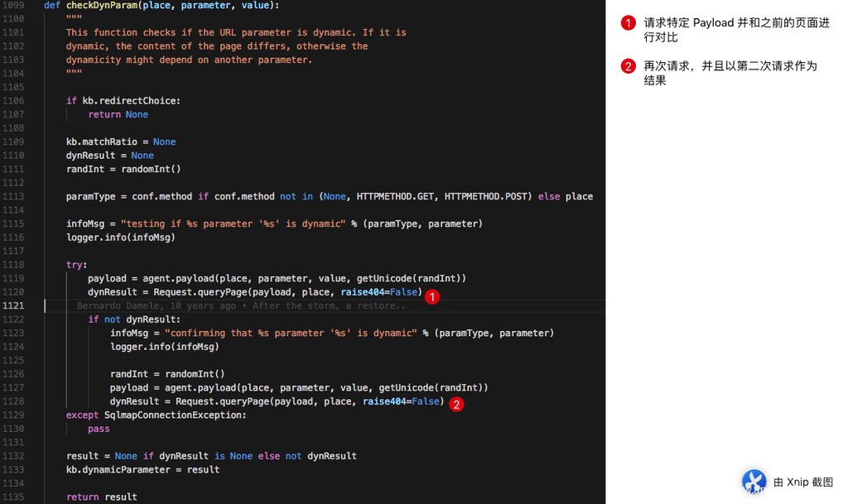The height and width of the screenshot is (504, 848).
Task: Click 'logger.info(infoMsg)' on line 1116
Action: (x=120, y=238)
